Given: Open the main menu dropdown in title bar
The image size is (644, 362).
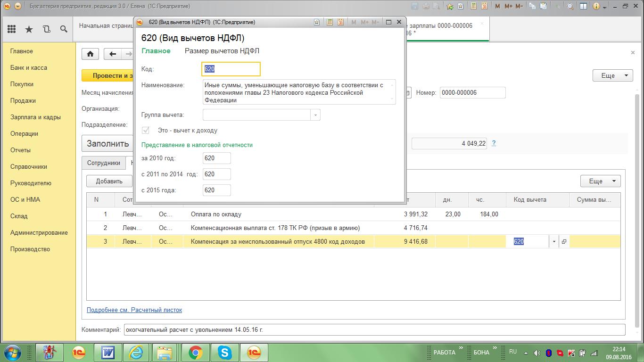Looking at the screenshot, I should tap(17, 6).
